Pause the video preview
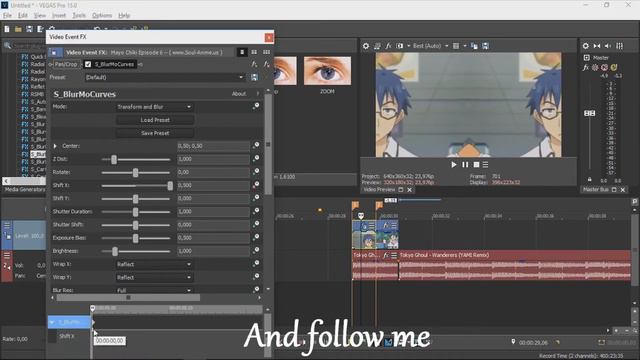The image size is (640, 360). [465, 164]
